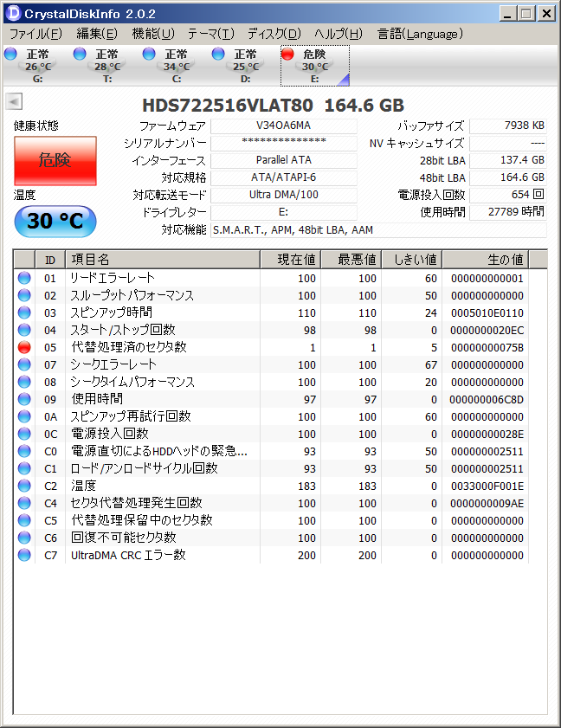Click the blue status icon for attribute 03
The height and width of the screenshot is (728, 561).
[x=24, y=312]
